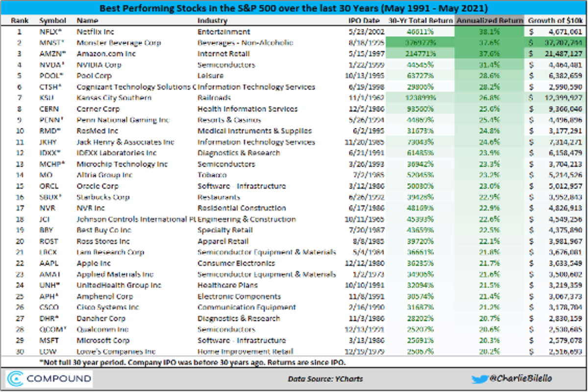This screenshot has width=588, height=392.
Task: Click the Rank column header
Action: [19, 21]
